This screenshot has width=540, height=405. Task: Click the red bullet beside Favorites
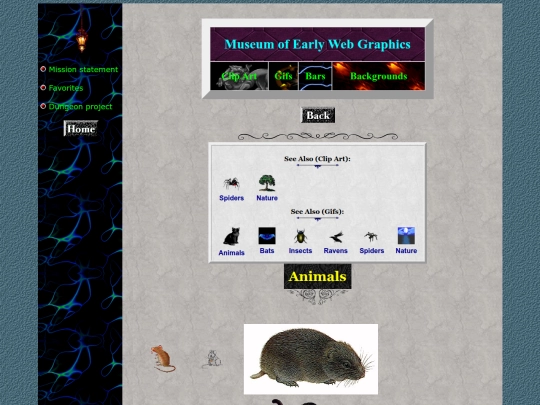tap(43, 87)
